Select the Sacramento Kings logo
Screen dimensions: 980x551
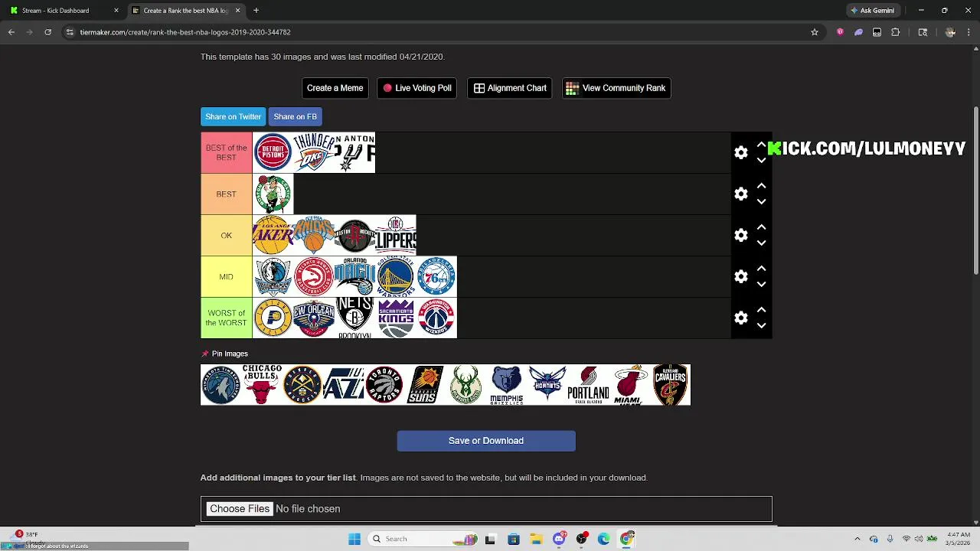(x=396, y=318)
